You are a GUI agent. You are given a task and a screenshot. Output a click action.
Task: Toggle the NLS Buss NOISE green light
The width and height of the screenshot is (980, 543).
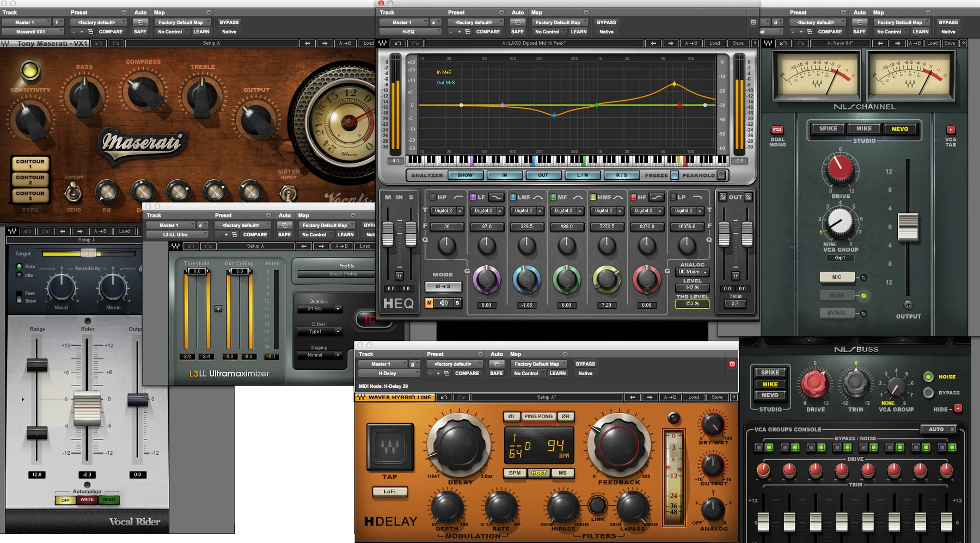pos(928,377)
